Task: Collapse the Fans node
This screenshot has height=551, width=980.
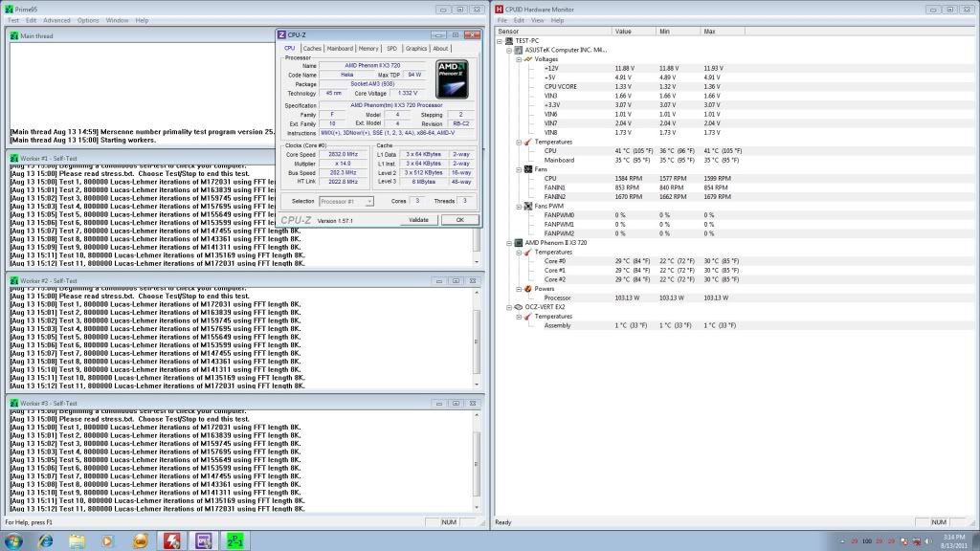Action: point(519,169)
